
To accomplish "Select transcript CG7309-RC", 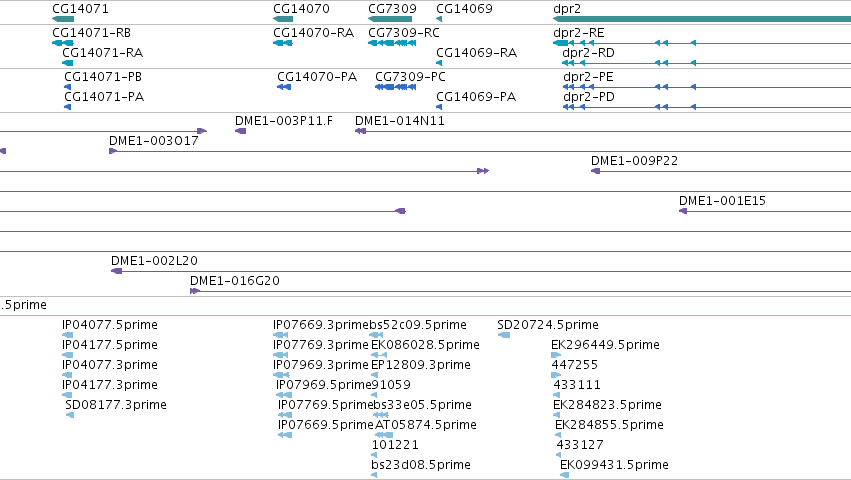I will point(404,33).
